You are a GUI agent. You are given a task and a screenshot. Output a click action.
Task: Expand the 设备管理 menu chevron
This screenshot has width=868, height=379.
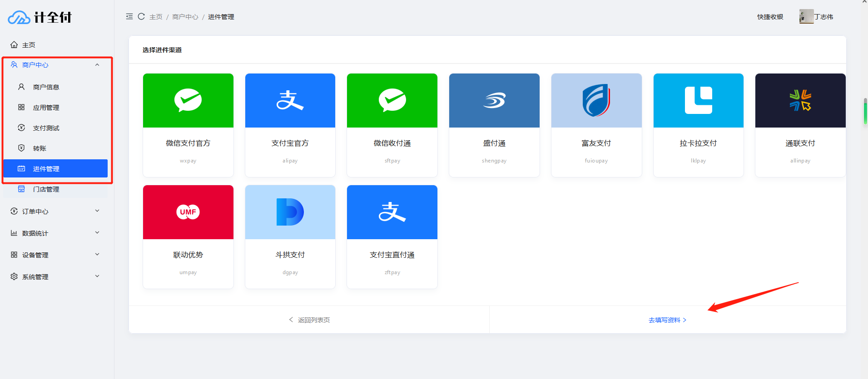click(x=97, y=255)
